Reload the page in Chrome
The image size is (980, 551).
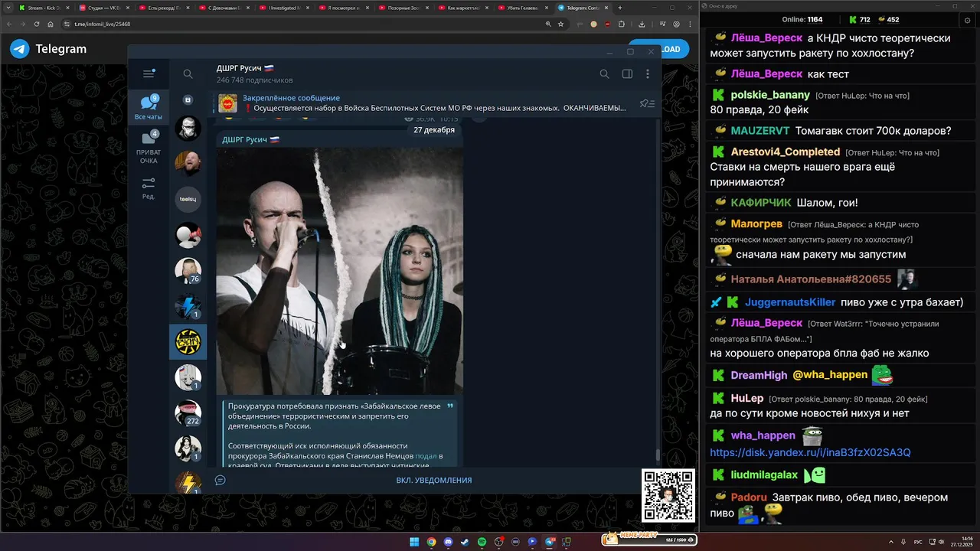click(x=36, y=24)
